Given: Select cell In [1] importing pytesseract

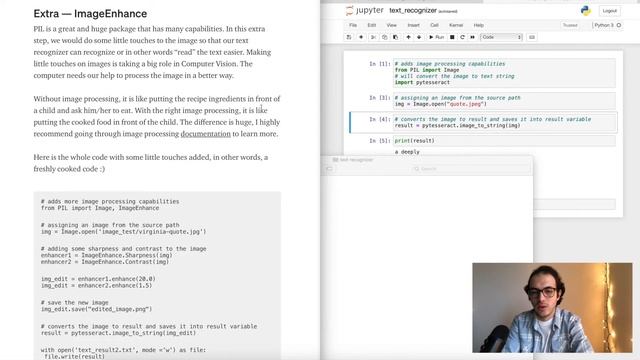Looking at the screenshot, I should 504,73.
